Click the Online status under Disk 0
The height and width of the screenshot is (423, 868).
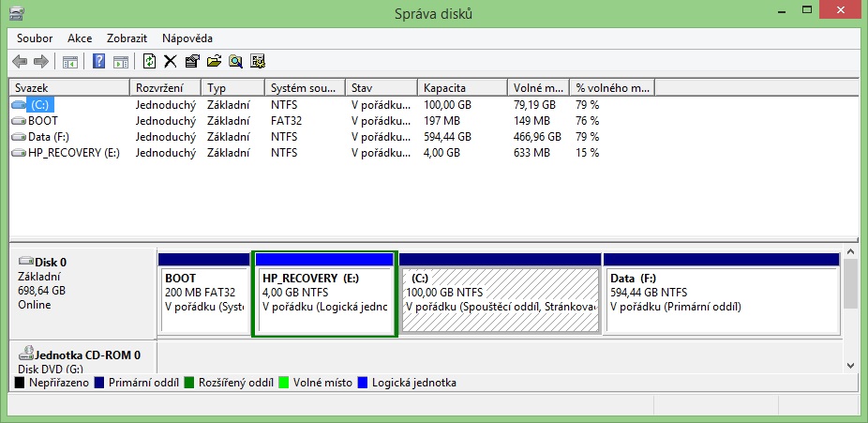34,305
